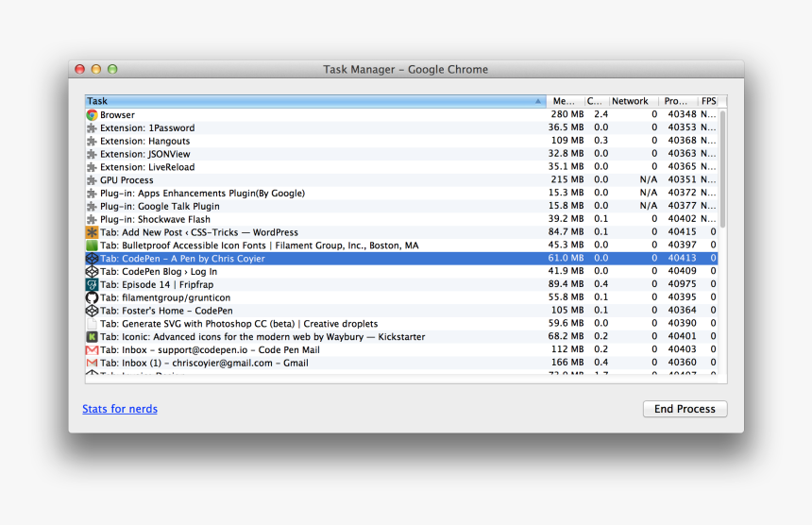Image resolution: width=812 pixels, height=525 pixels.
Task: Click process ID 40975
Action: tap(682, 283)
